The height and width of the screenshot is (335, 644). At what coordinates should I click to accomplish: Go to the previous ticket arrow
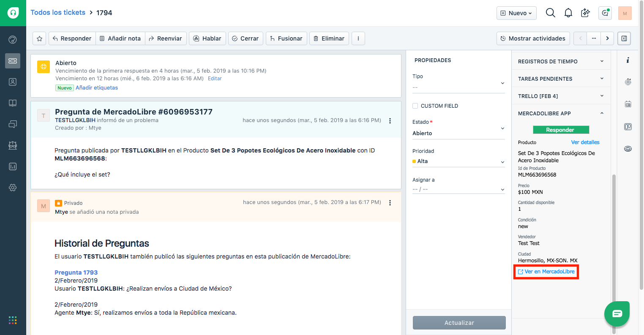point(580,38)
